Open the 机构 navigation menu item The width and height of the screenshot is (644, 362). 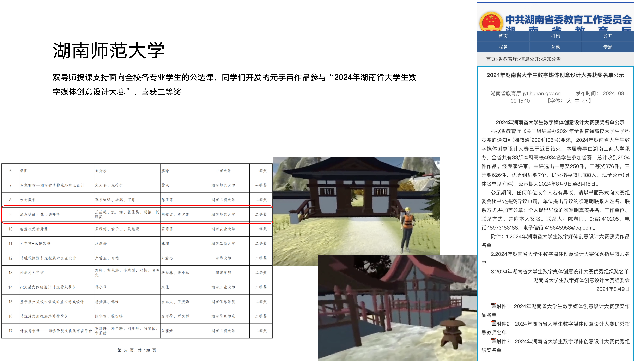555,36
